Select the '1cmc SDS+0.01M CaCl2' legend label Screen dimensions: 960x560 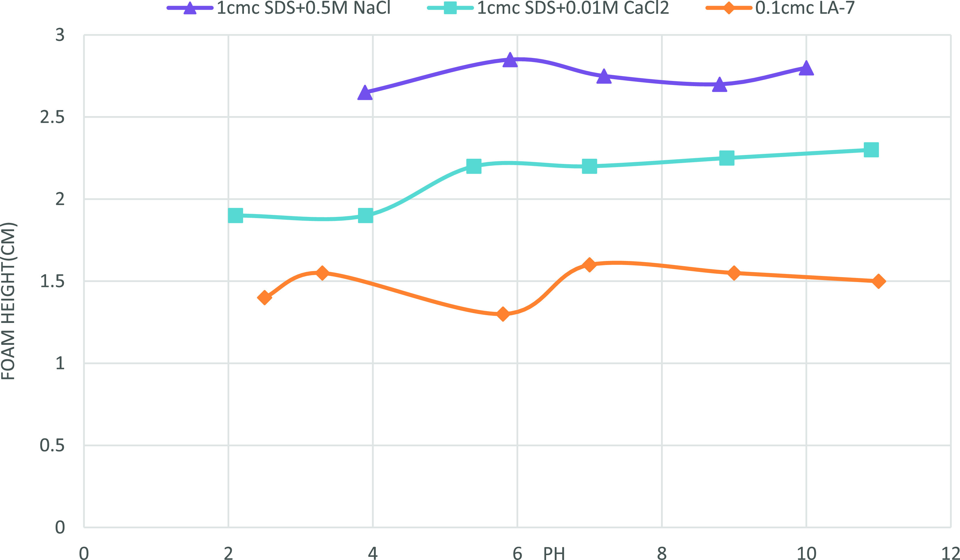573,8
